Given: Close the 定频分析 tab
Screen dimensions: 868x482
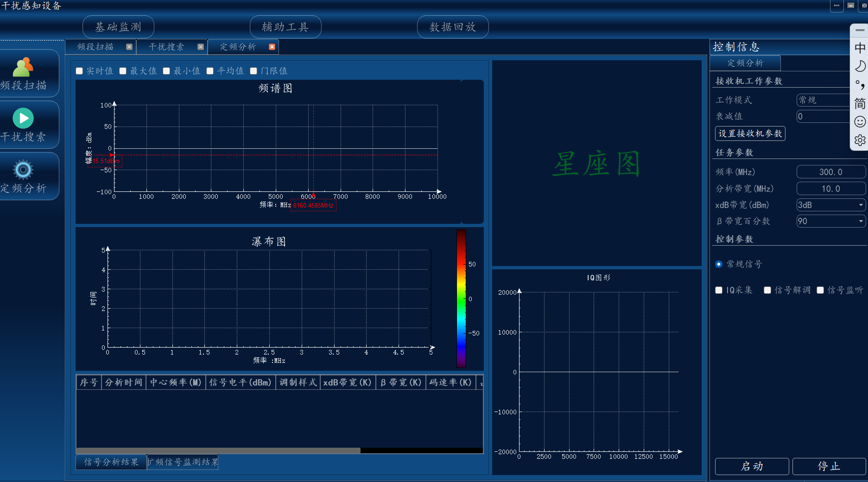Looking at the screenshot, I should [272, 47].
